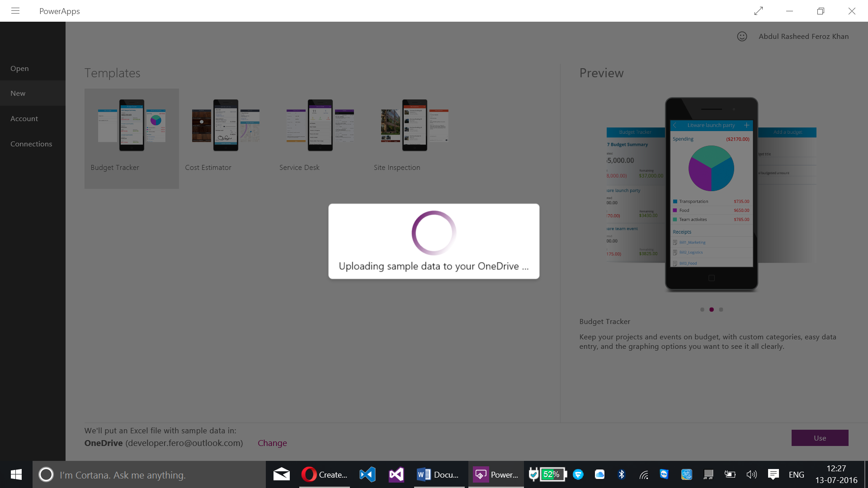Open the volume speaker tray icon
The width and height of the screenshot is (868, 488).
751,474
